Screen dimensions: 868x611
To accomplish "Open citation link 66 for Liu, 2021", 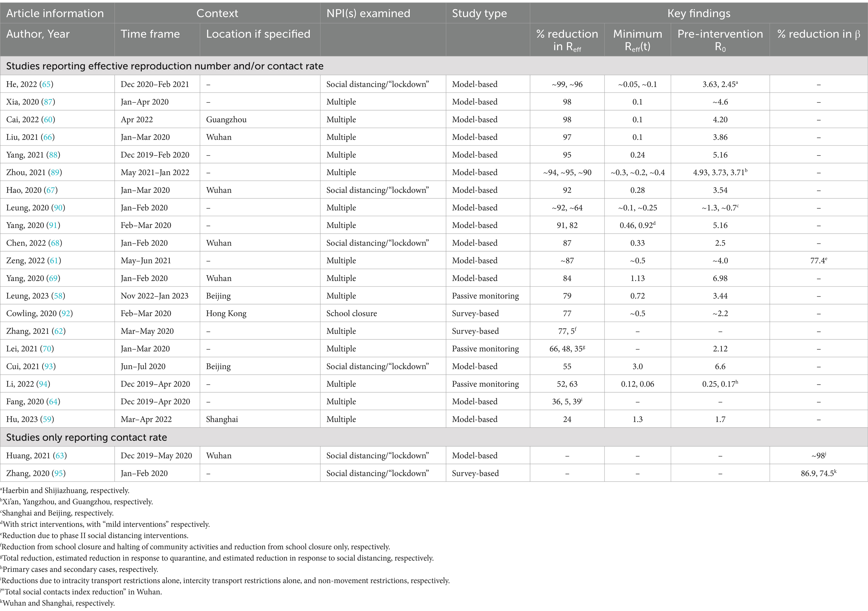I will tap(48, 137).
